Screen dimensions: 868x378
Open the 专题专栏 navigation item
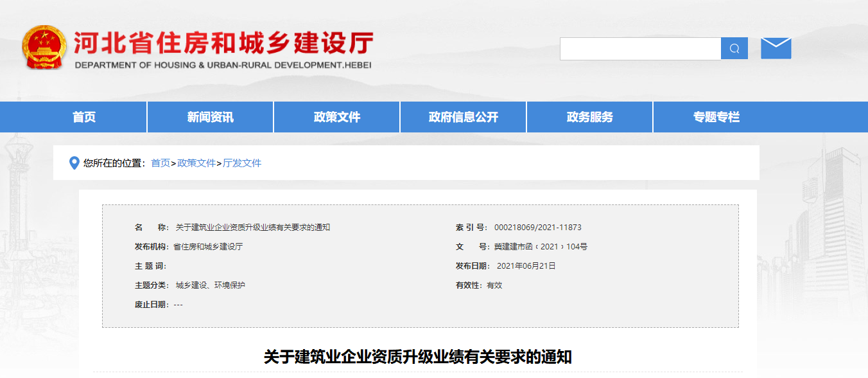point(716,117)
